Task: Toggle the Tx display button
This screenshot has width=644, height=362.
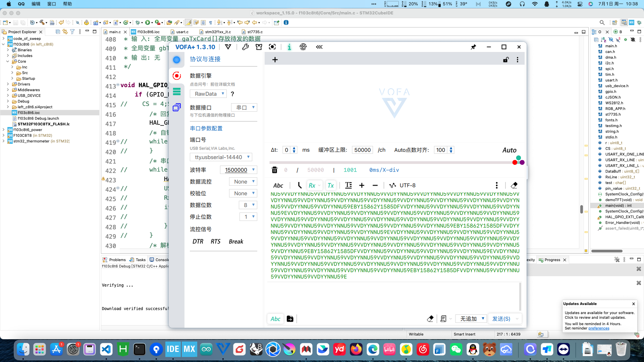Action: coord(331,185)
